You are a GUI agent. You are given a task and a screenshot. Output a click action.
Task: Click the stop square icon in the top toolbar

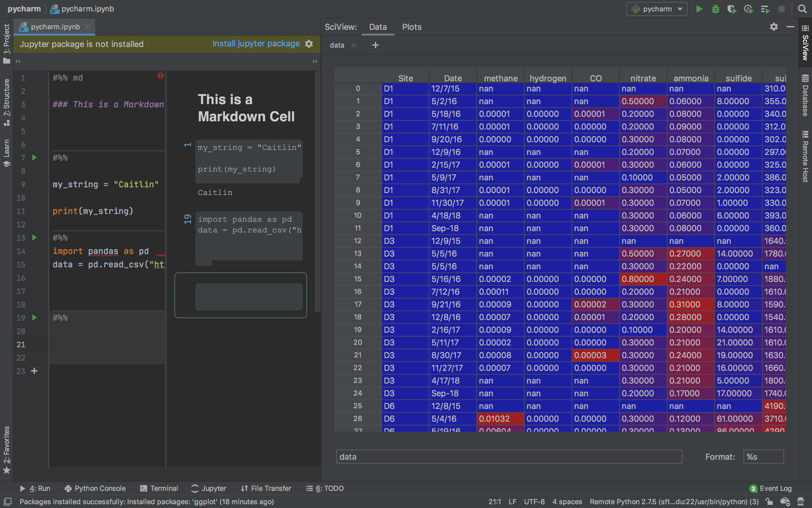(782, 9)
